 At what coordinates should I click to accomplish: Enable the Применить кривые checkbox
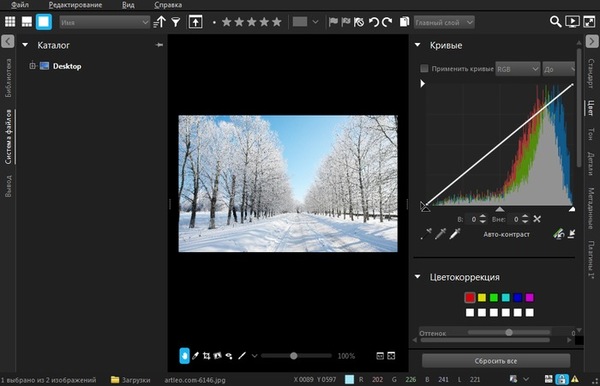(424, 68)
